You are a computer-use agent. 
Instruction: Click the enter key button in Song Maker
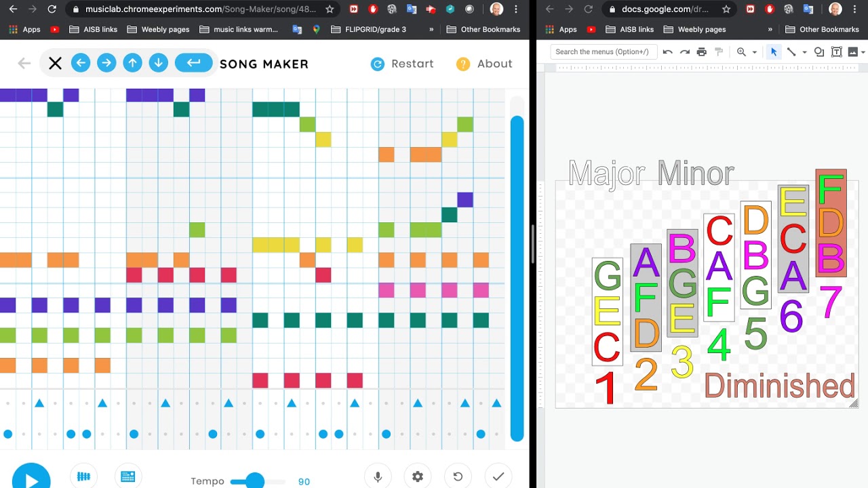tap(194, 63)
